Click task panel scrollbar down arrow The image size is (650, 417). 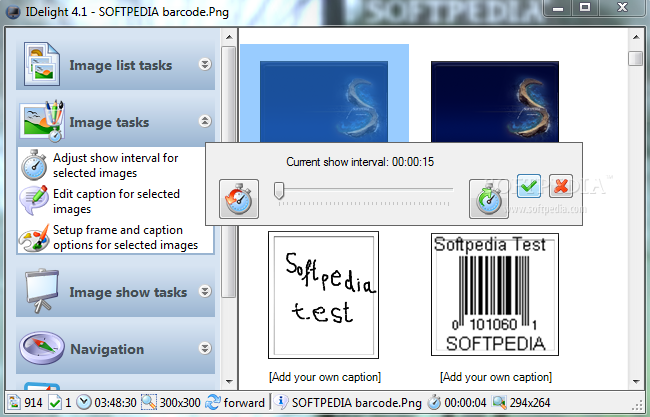(229, 381)
